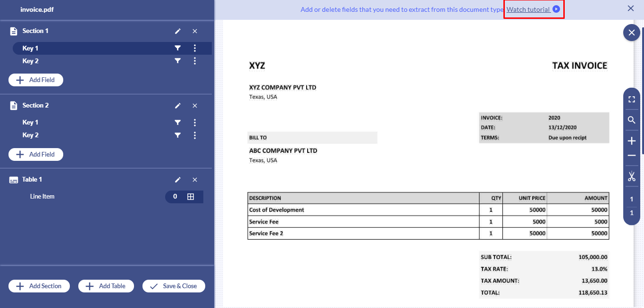Open Line Item table grid icon

(x=191, y=197)
